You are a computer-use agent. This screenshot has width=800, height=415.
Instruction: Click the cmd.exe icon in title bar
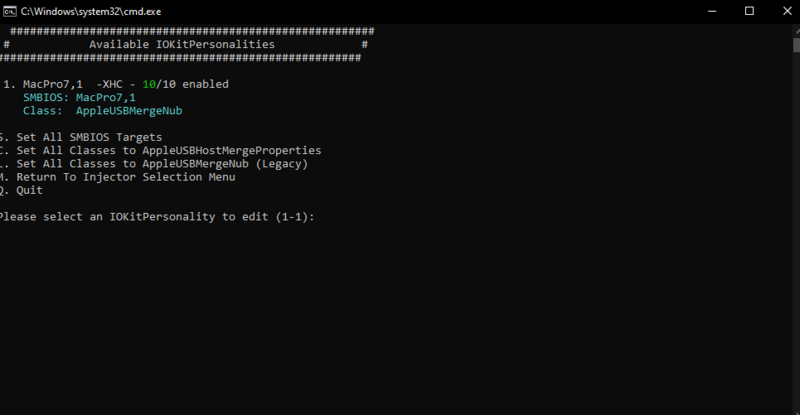[8, 10]
